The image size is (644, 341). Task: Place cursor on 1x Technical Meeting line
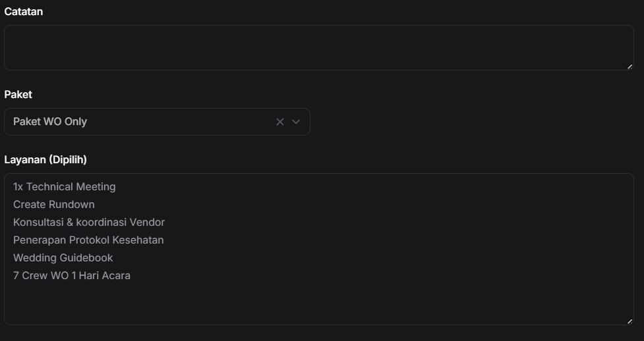click(x=65, y=187)
